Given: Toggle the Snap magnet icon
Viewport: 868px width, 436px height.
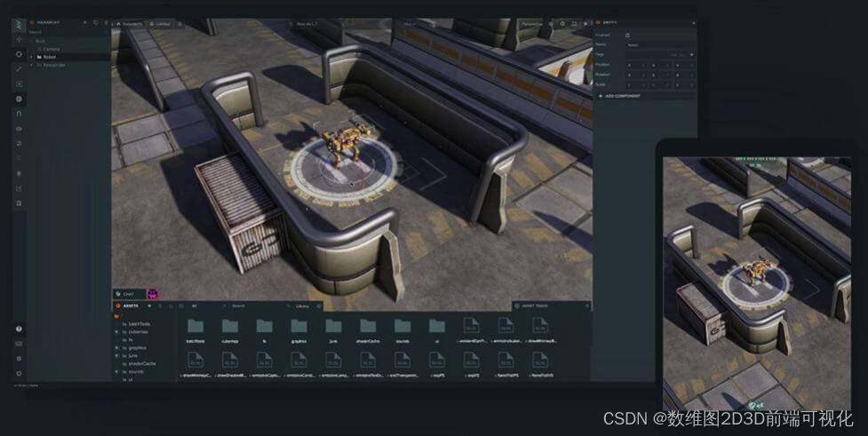Looking at the screenshot, I should click(x=19, y=114).
